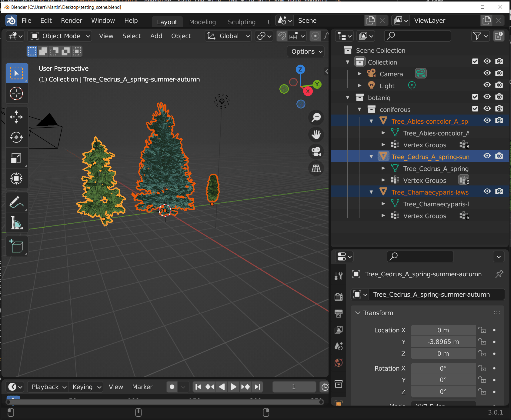Image resolution: width=511 pixels, height=420 pixels.
Task: Open the Global transform orientation dropdown
Action: click(x=228, y=36)
